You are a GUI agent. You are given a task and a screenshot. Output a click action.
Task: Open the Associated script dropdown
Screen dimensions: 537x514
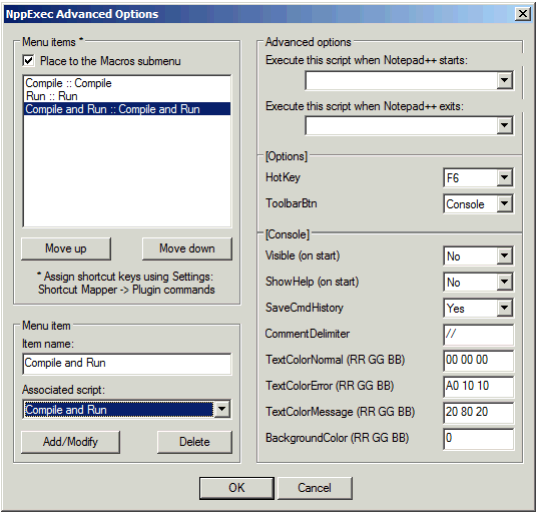click(x=222, y=409)
